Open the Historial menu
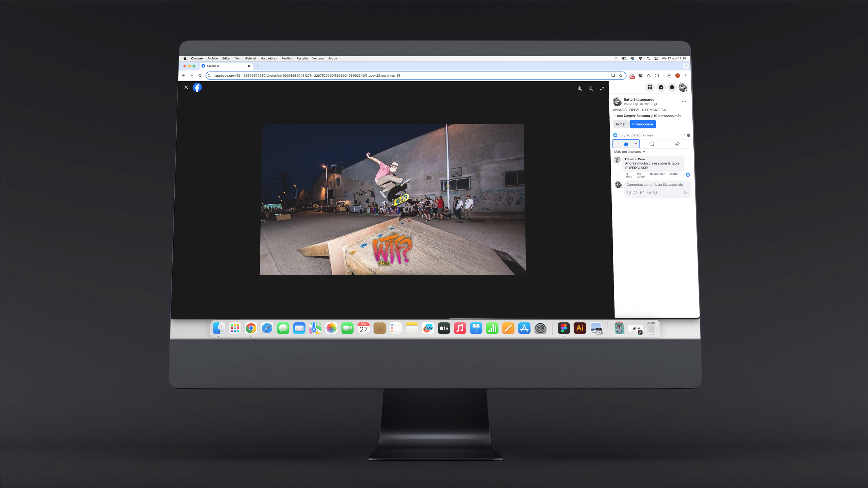 (250, 59)
